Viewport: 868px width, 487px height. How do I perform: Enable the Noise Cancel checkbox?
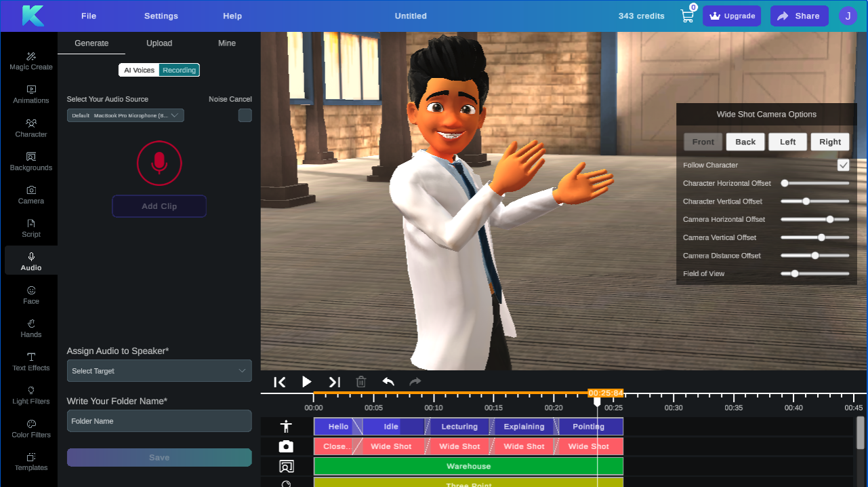click(x=245, y=115)
